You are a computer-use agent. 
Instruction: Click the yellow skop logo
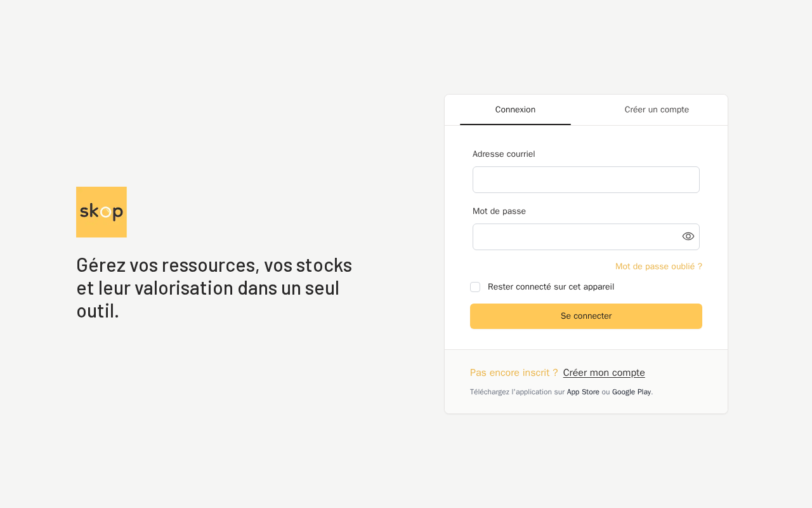pyautogui.click(x=101, y=212)
